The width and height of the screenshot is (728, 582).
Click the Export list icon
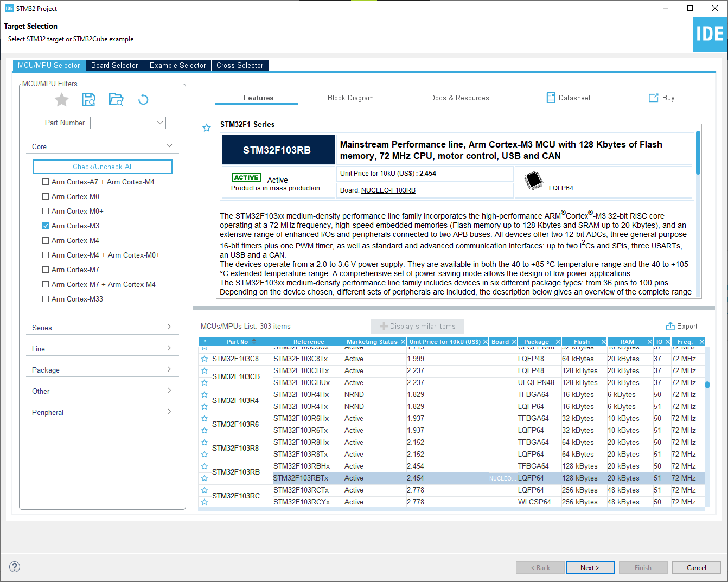[670, 326]
